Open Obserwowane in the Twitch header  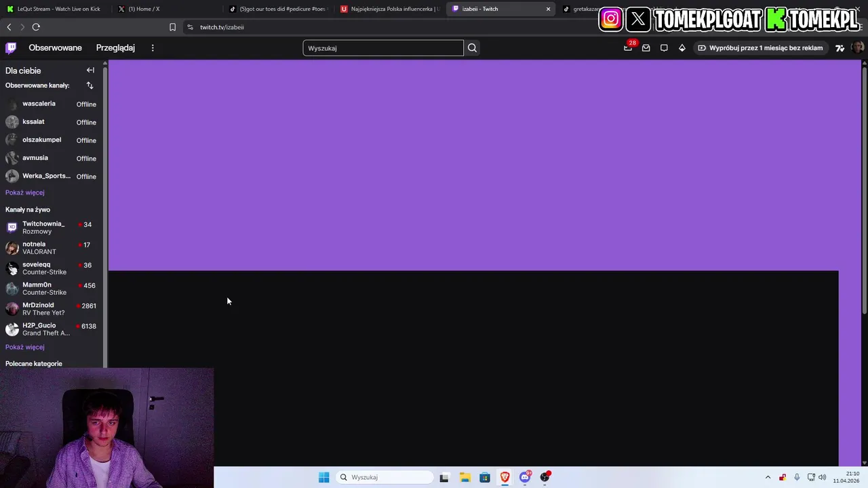click(x=55, y=48)
